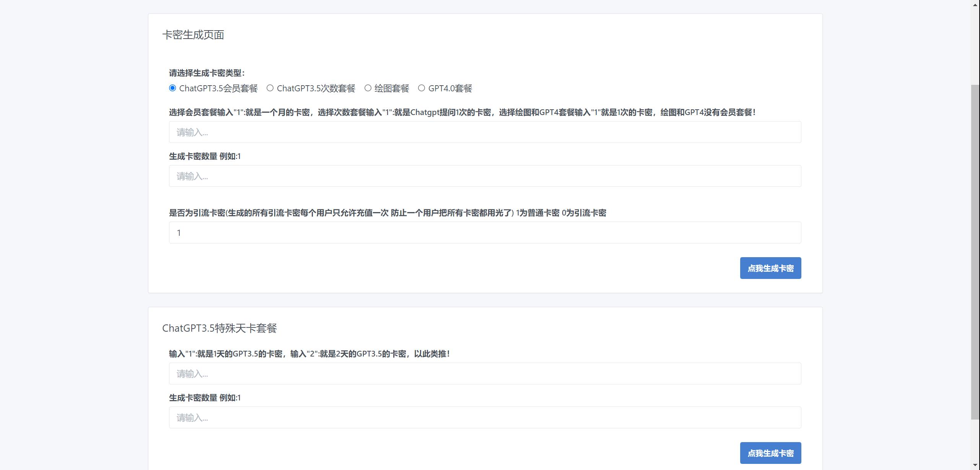The image size is (980, 470).
Task: Click the 引流卡密 field containing 1
Action: [485, 233]
